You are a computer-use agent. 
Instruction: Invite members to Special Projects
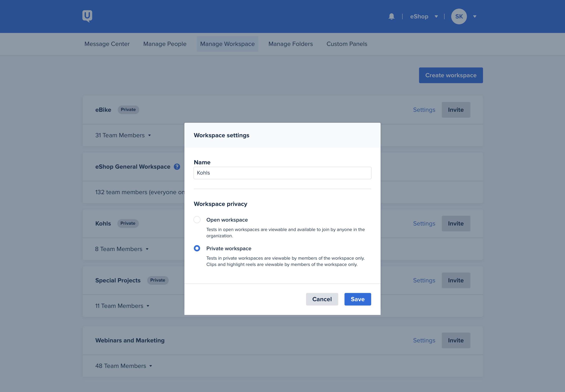tap(456, 280)
